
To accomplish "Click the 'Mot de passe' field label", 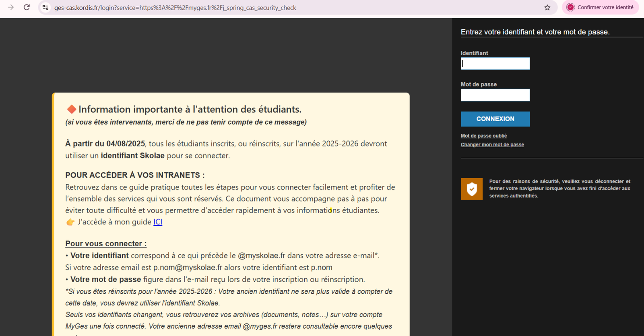I will tap(479, 85).
